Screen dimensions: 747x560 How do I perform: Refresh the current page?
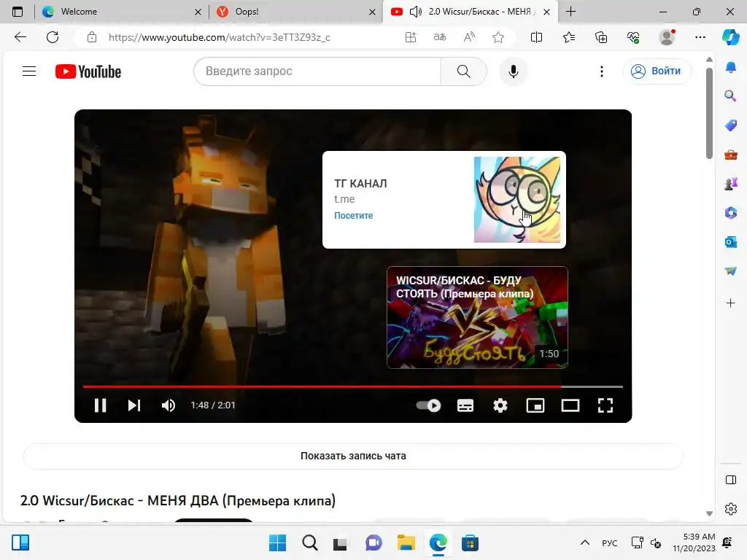tap(53, 37)
